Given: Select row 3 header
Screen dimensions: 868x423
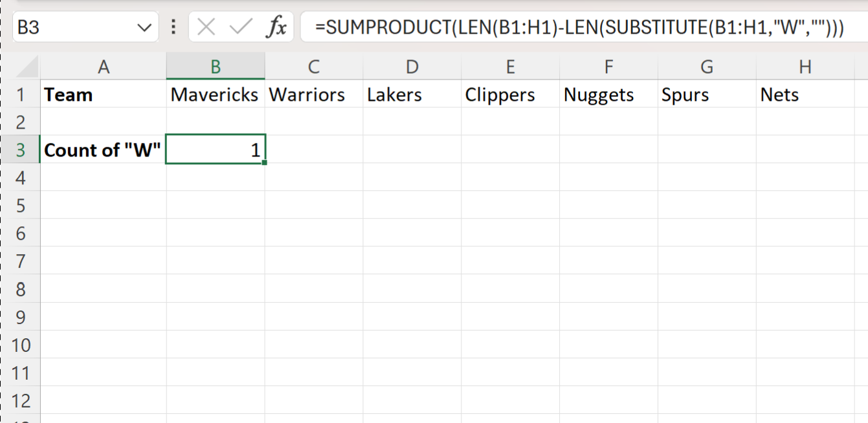Looking at the screenshot, I should (x=21, y=149).
